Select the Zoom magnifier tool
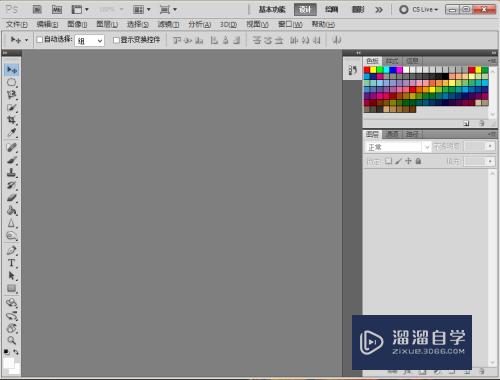Screen dimensions: 500x380 (12, 340)
